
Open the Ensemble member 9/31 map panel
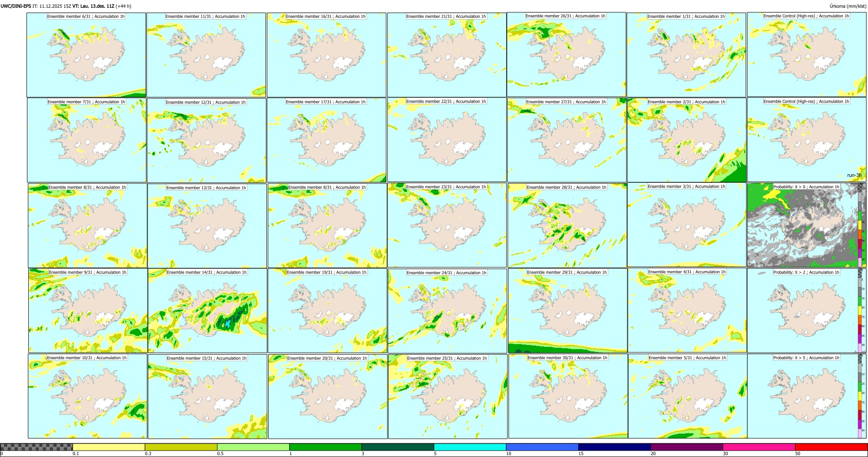tap(88, 310)
